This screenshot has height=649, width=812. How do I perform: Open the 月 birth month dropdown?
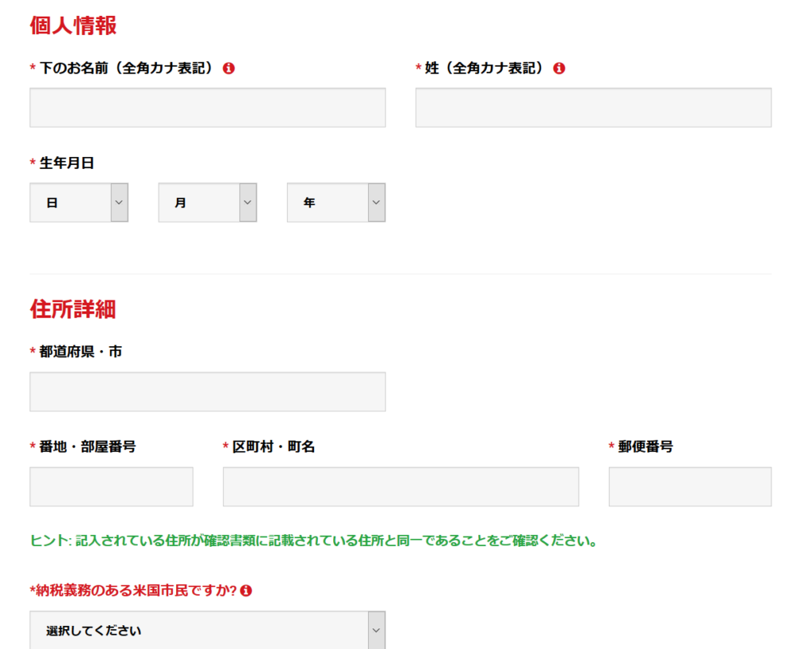(x=207, y=203)
